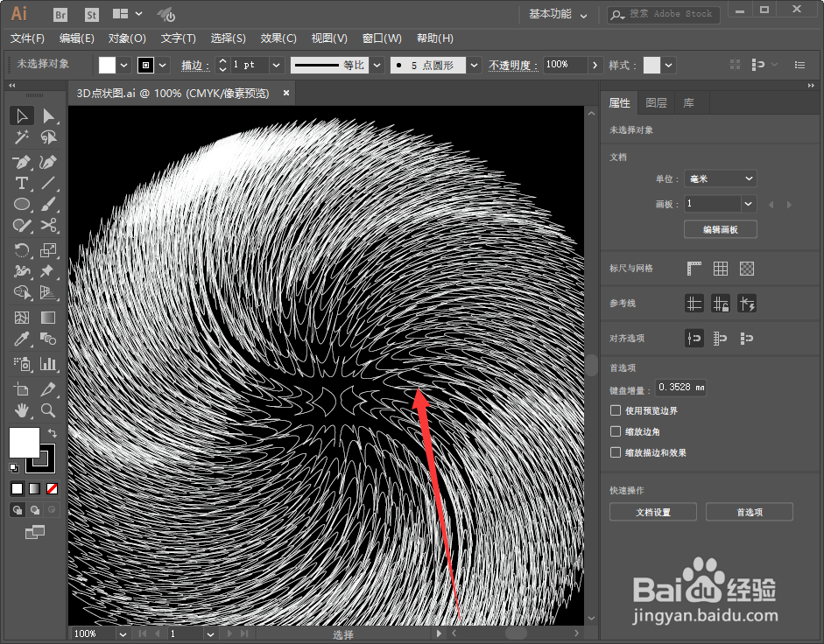The image size is (824, 644).
Task: Select the Column Graph tool
Action: tap(48, 364)
